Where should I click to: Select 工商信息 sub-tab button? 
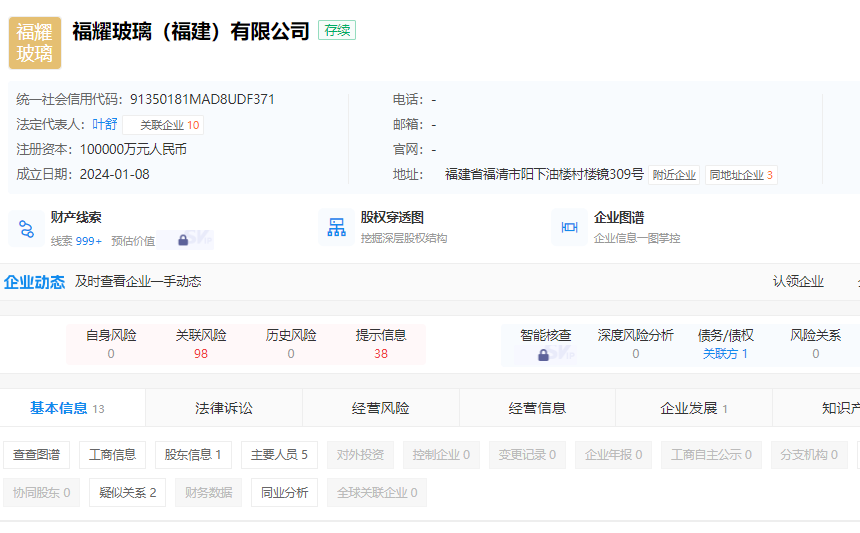[112, 455]
